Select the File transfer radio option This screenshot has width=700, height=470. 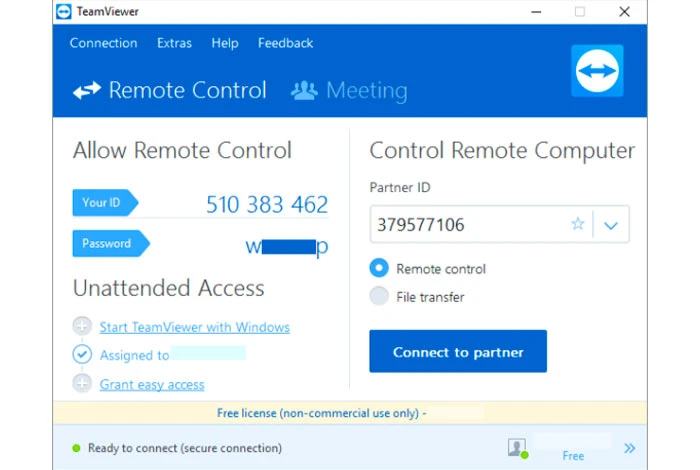[379, 296]
